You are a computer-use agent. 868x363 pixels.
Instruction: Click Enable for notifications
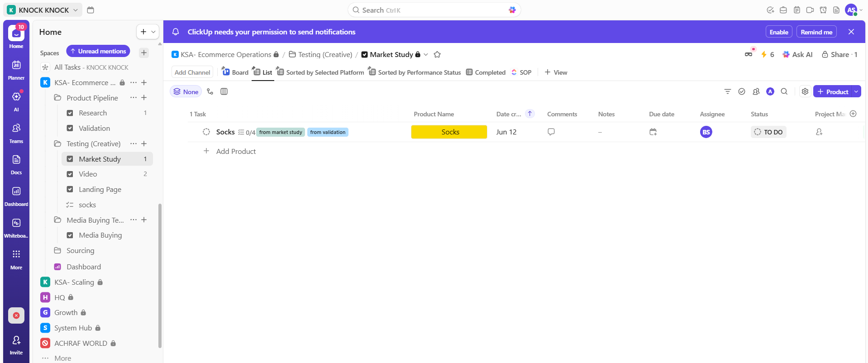(778, 32)
